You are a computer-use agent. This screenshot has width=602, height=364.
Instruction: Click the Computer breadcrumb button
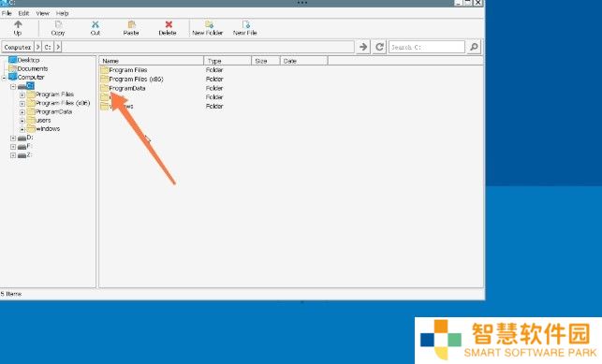pyautogui.click(x=18, y=47)
